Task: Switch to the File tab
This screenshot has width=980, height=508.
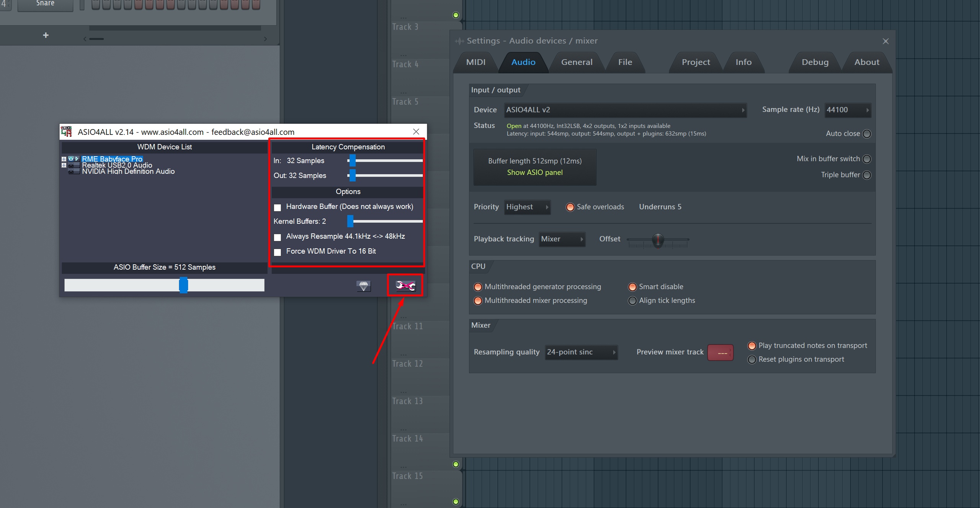Action: tap(625, 62)
